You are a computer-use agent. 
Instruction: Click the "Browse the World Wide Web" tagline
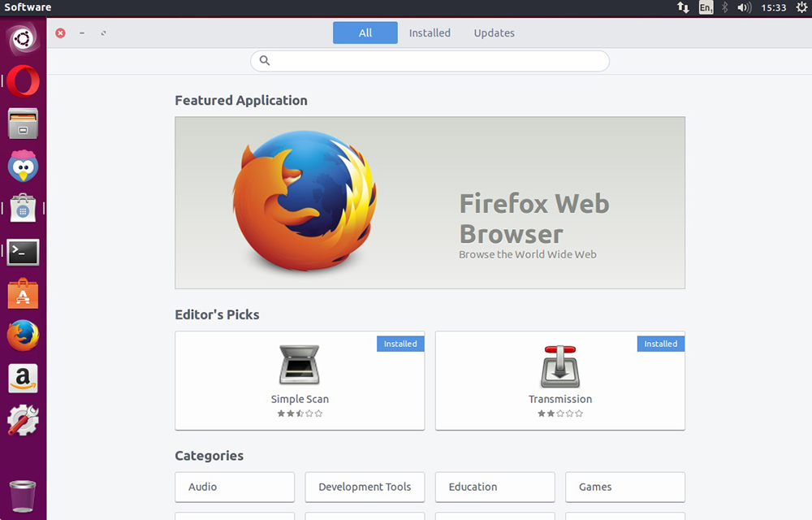(528, 254)
